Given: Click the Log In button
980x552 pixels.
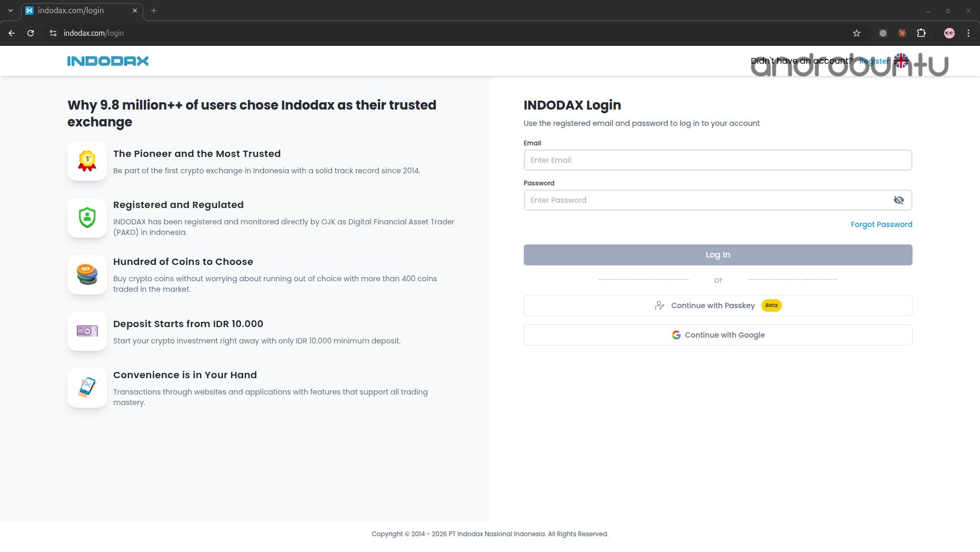Looking at the screenshot, I should click(718, 255).
